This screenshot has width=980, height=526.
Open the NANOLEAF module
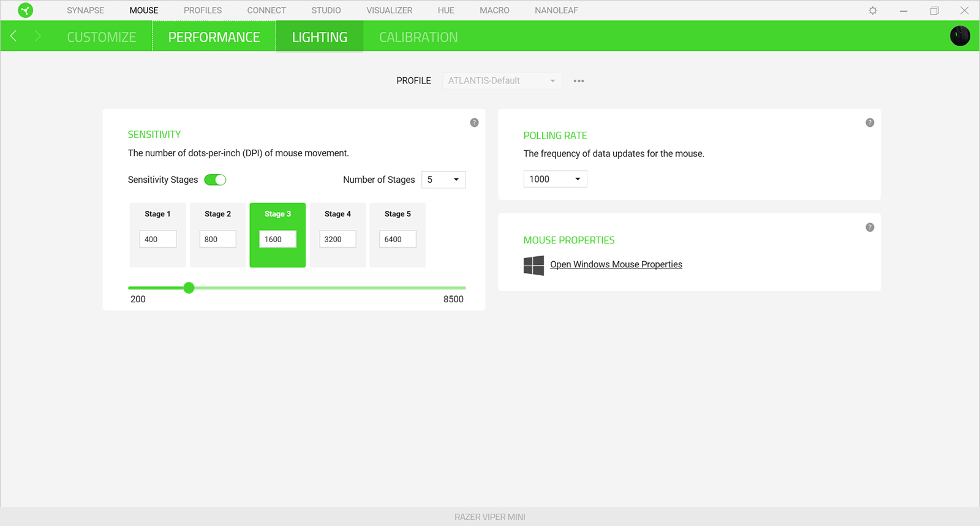tap(556, 10)
